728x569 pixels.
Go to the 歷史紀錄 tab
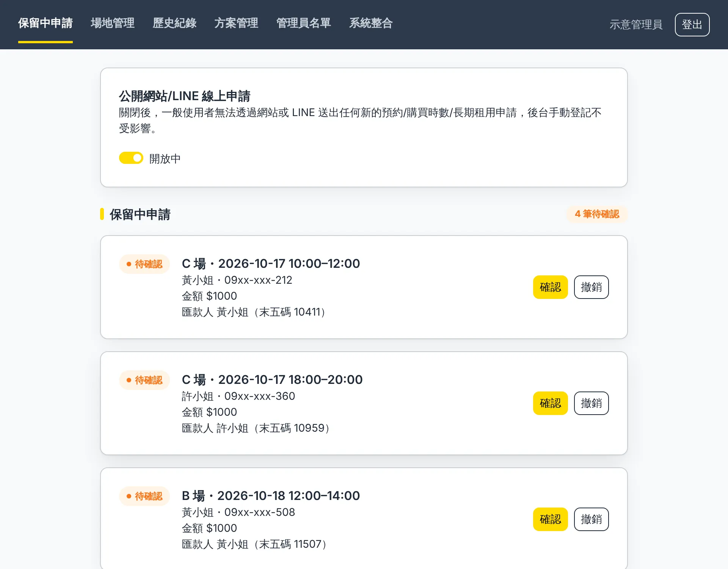point(174,23)
